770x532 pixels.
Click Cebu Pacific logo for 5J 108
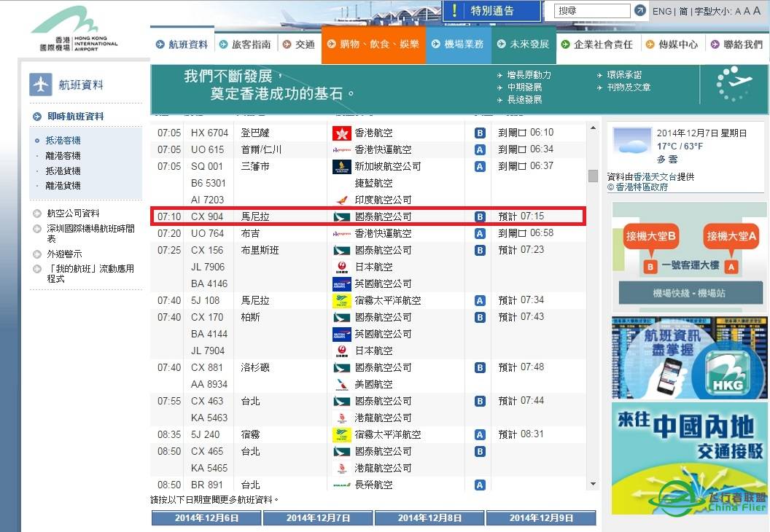tap(341, 300)
